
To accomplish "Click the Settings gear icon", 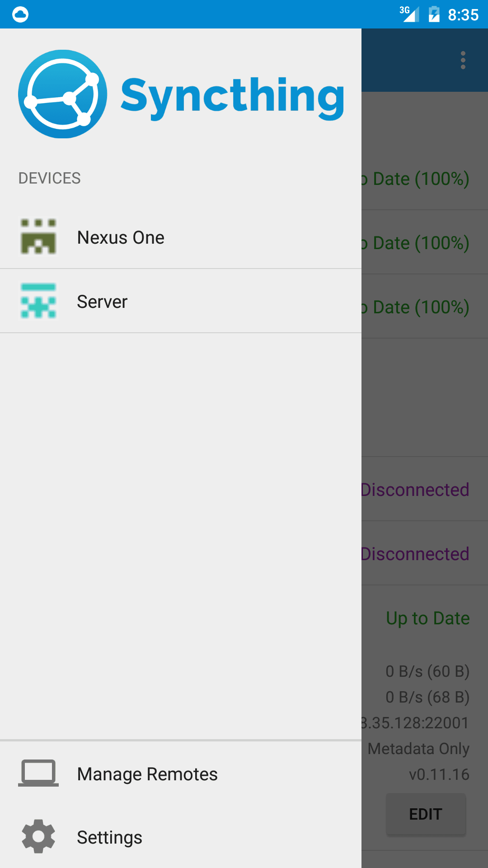I will click(x=38, y=836).
